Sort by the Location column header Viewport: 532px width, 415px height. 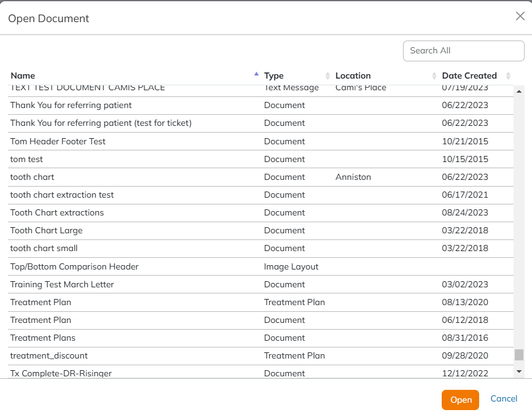(x=353, y=76)
